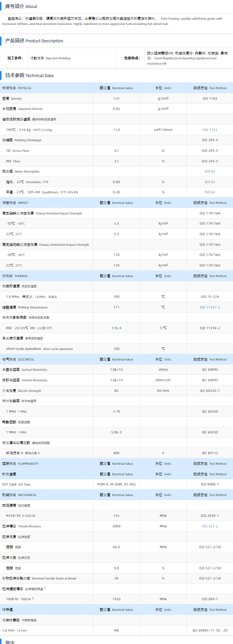
Task: Select the 产品描述 Product Description heading
Action: tap(34, 41)
